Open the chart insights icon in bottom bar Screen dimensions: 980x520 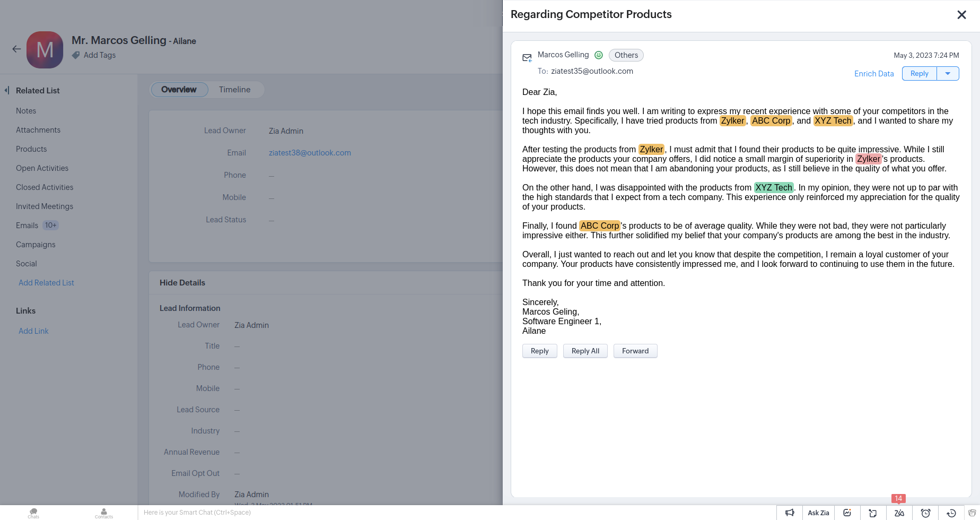847,513
